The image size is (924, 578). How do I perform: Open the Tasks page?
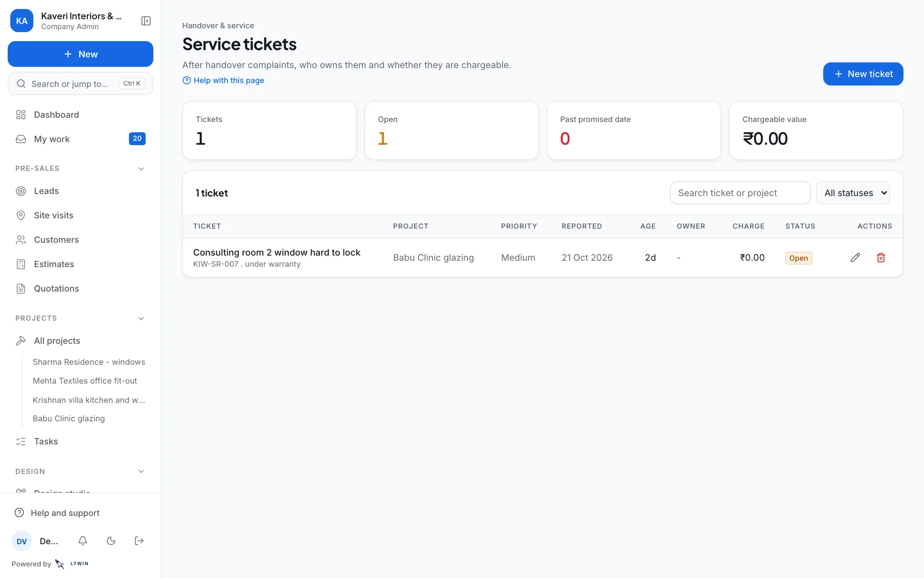click(x=80, y=441)
